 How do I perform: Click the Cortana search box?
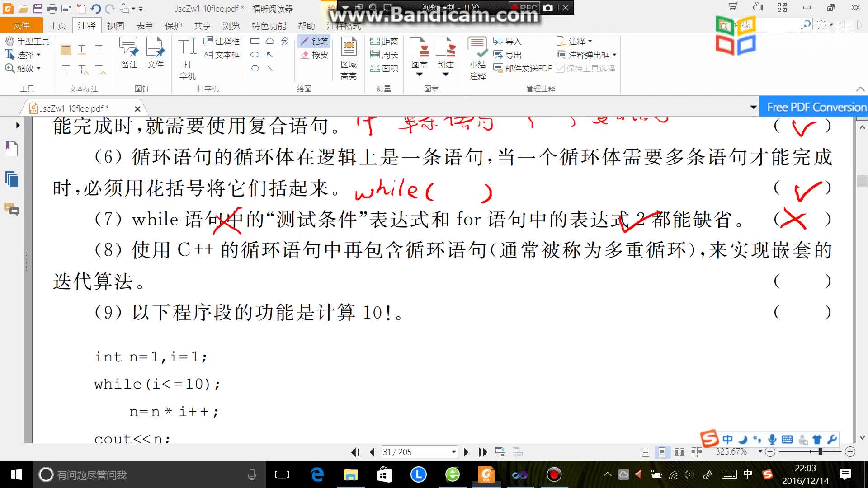149,474
